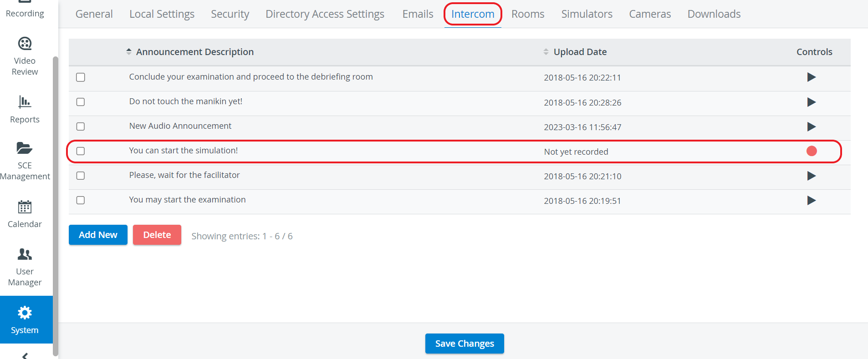Screen dimensions: 868x359
Task: Open the Reports sidebar section
Action: click(25, 109)
